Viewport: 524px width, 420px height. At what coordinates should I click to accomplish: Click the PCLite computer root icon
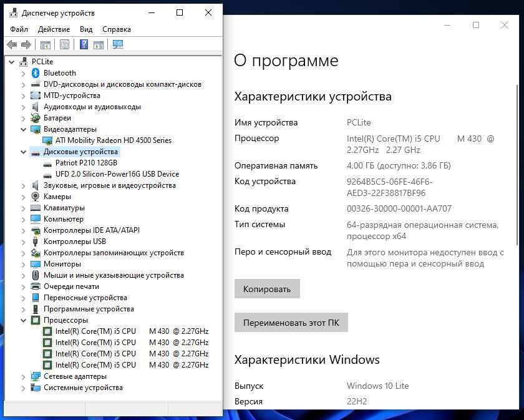pos(24,62)
